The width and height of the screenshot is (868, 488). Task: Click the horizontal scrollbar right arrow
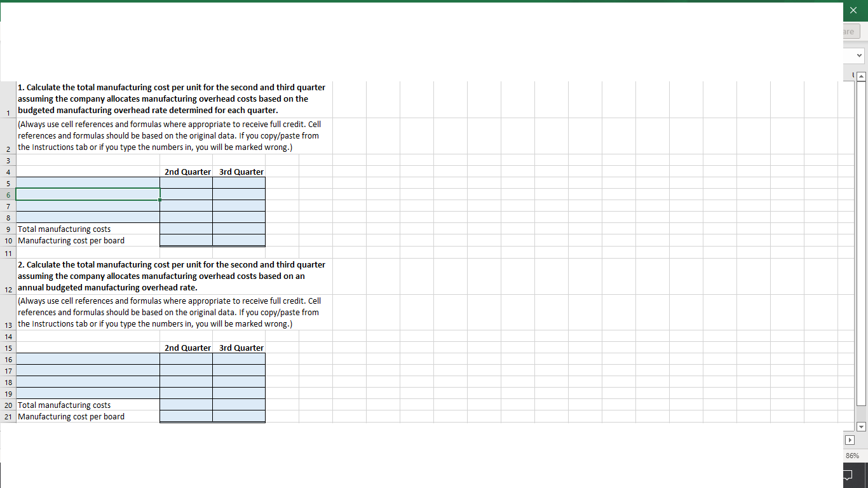pos(850,440)
